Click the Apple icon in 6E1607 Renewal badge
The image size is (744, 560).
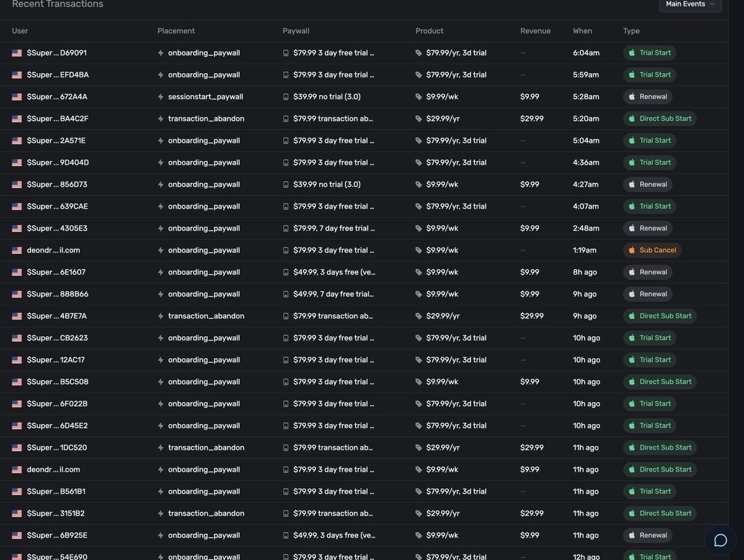click(632, 272)
